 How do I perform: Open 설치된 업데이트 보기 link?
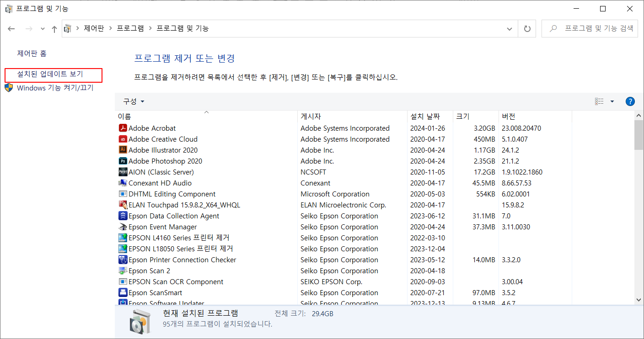click(50, 74)
